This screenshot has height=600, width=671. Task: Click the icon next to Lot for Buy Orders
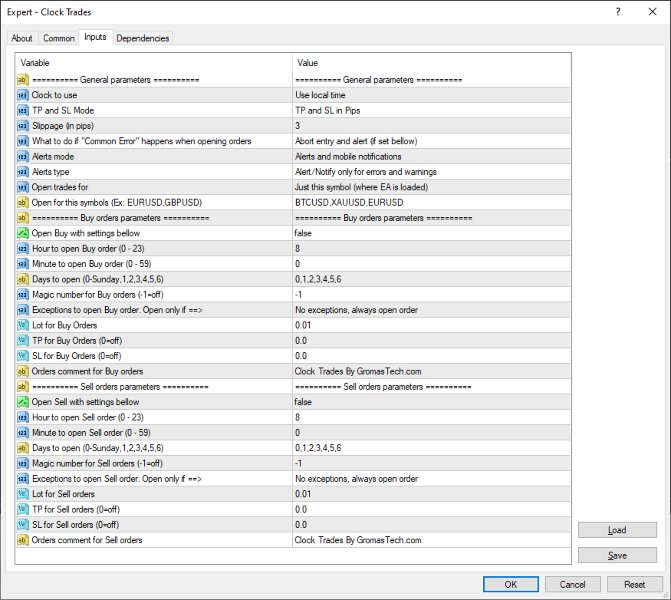coord(23,325)
